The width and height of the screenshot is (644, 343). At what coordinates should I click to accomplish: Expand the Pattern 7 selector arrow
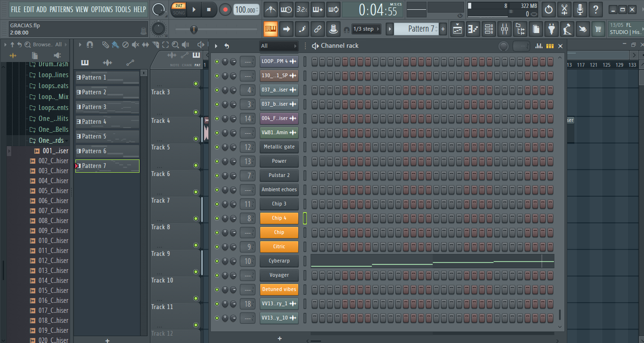(x=390, y=29)
